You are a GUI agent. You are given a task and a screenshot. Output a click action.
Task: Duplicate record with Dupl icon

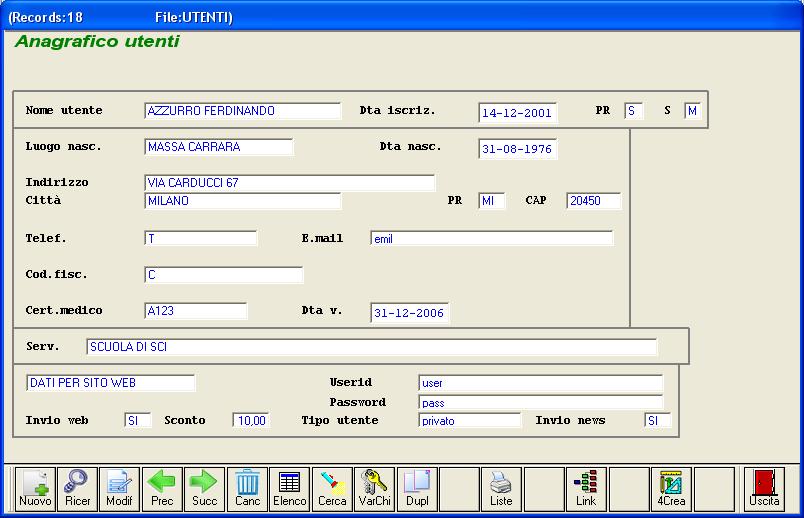point(417,489)
